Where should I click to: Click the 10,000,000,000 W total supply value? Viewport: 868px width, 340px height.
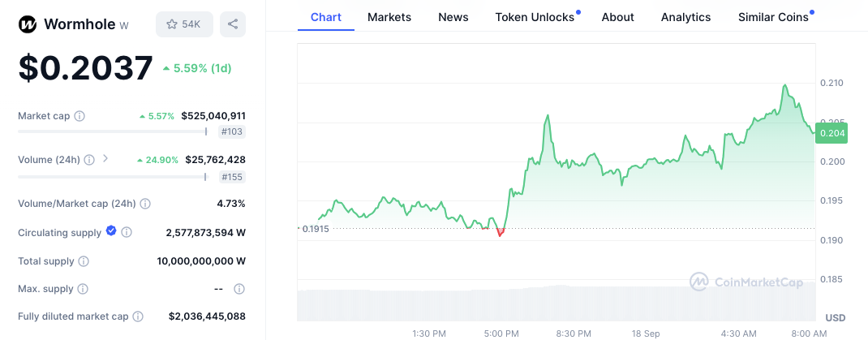coord(201,261)
